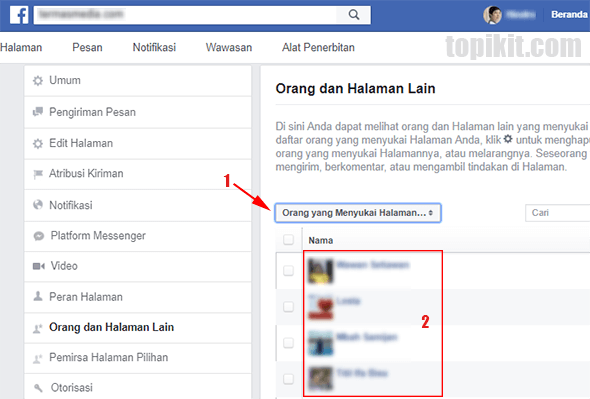The height and width of the screenshot is (399, 590).
Task: Check the fourth person row checkbox
Action: tap(289, 379)
